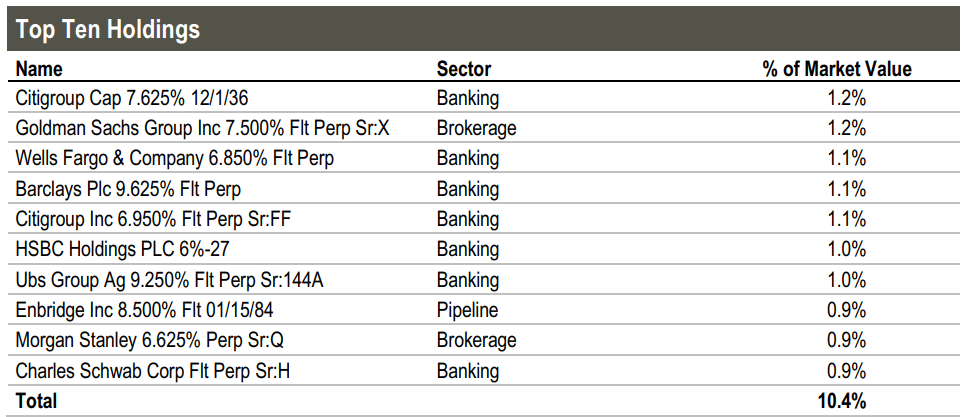Select Morgan Stanley 6.625% Perp Sr:Q

[x=150, y=340]
